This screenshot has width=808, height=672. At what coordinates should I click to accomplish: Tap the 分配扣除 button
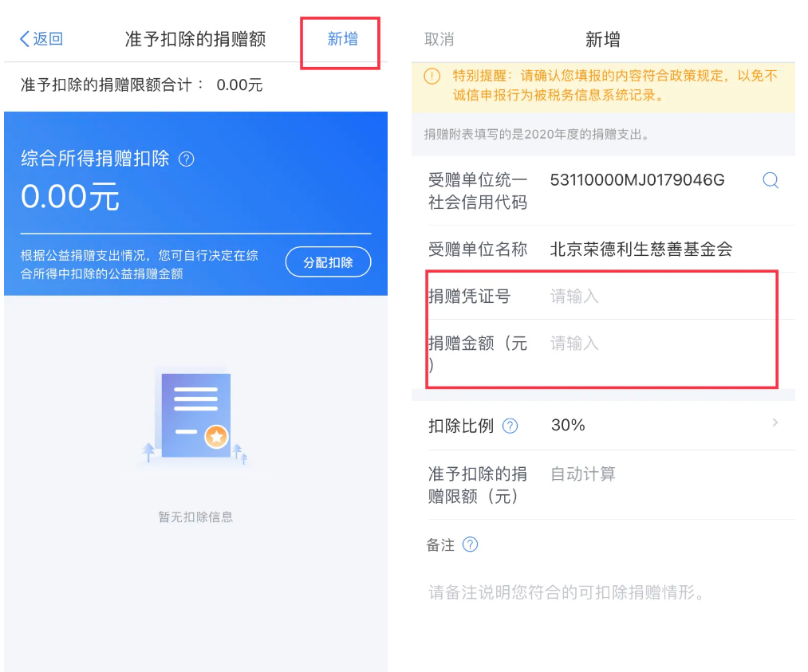click(329, 262)
